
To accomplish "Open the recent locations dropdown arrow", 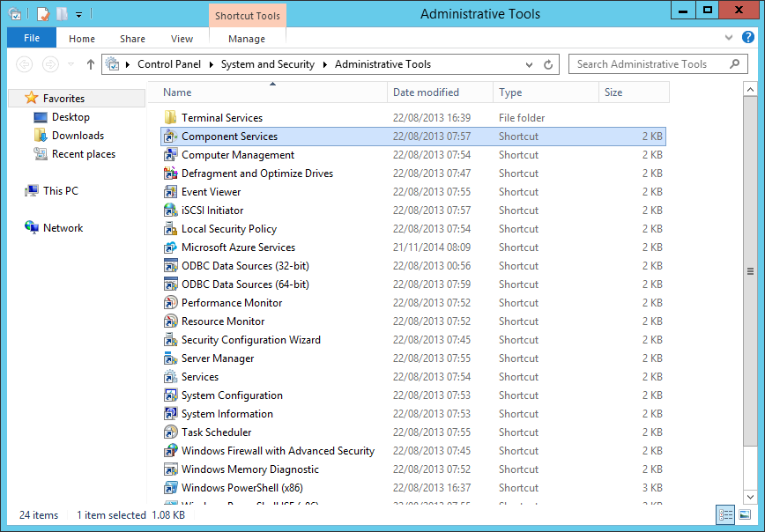I will point(70,64).
